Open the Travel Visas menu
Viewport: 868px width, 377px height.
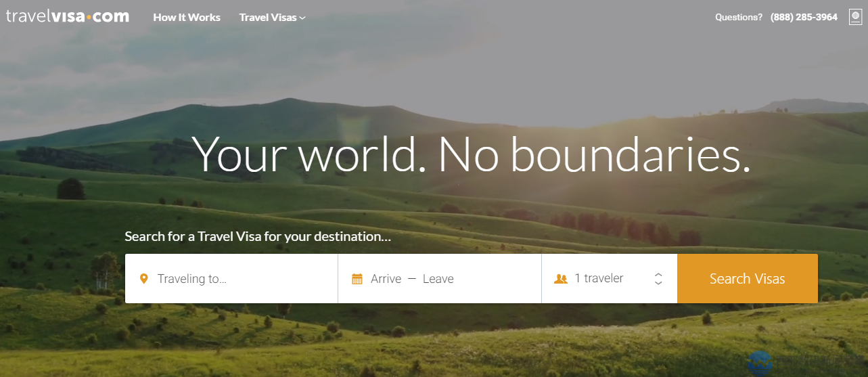click(x=273, y=18)
